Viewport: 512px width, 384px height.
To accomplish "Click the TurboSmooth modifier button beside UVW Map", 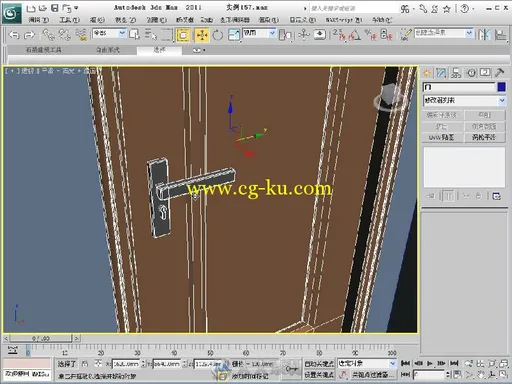I will pos(485,137).
